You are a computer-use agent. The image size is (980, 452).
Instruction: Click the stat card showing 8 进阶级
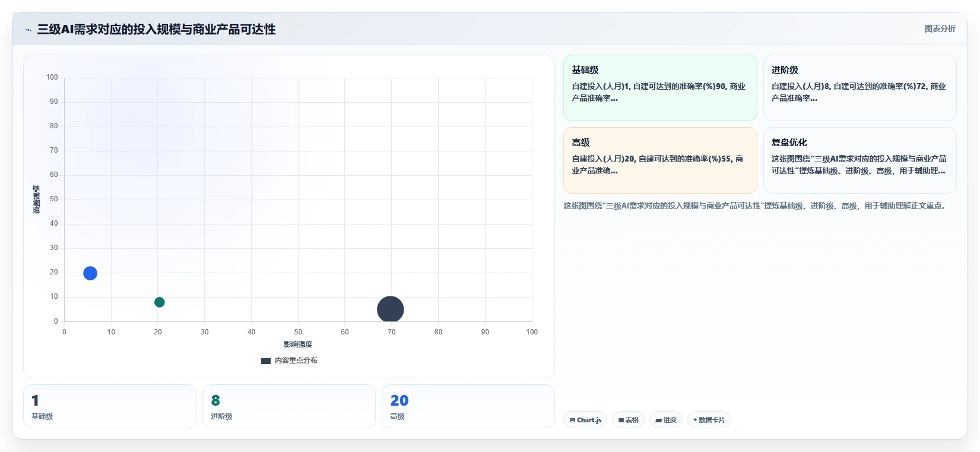[x=289, y=406]
